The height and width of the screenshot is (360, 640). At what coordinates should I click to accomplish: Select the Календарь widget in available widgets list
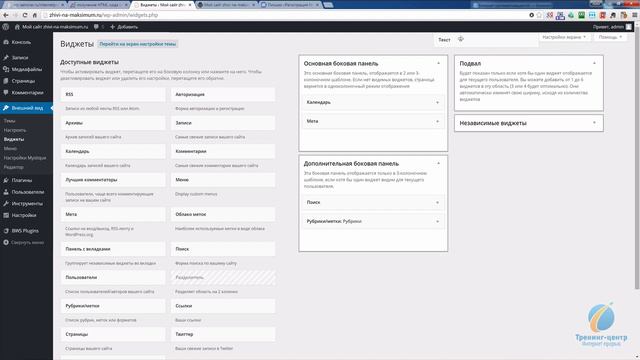pos(113,151)
